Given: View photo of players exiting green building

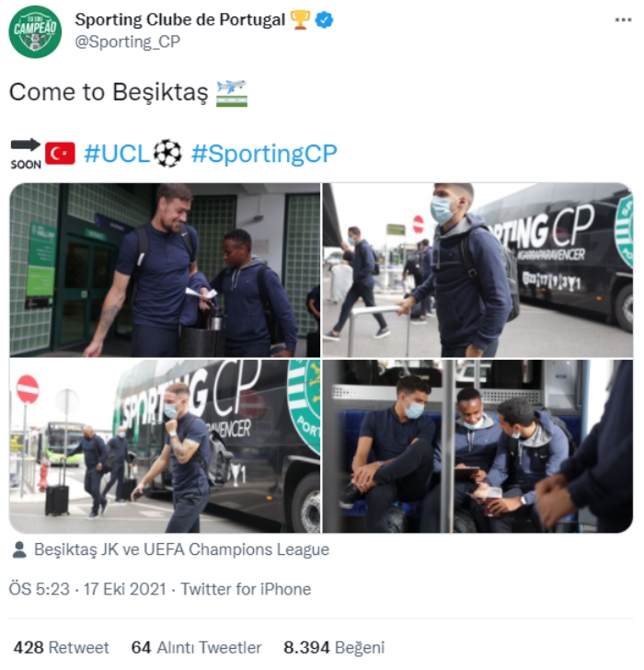Looking at the screenshot, I should pyautogui.click(x=165, y=270).
